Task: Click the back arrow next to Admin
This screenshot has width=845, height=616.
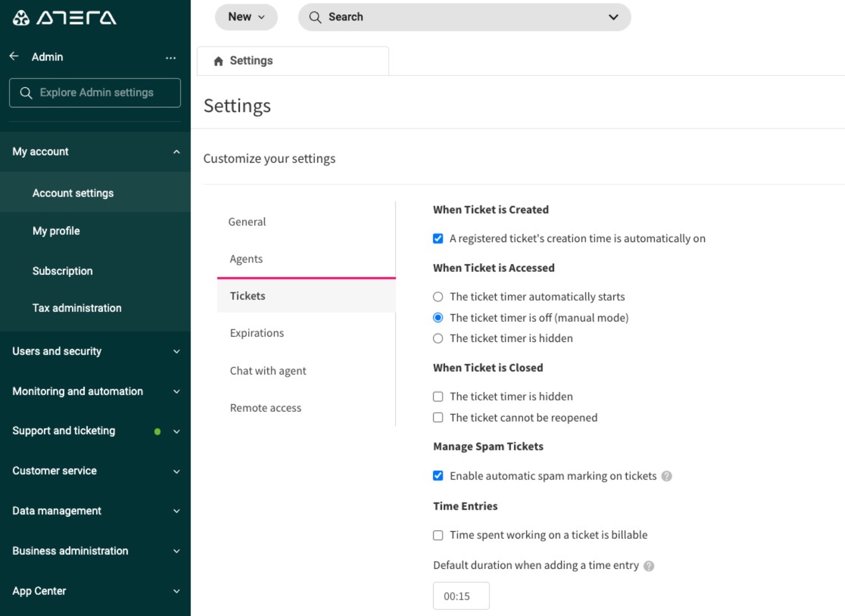Action: [x=14, y=56]
